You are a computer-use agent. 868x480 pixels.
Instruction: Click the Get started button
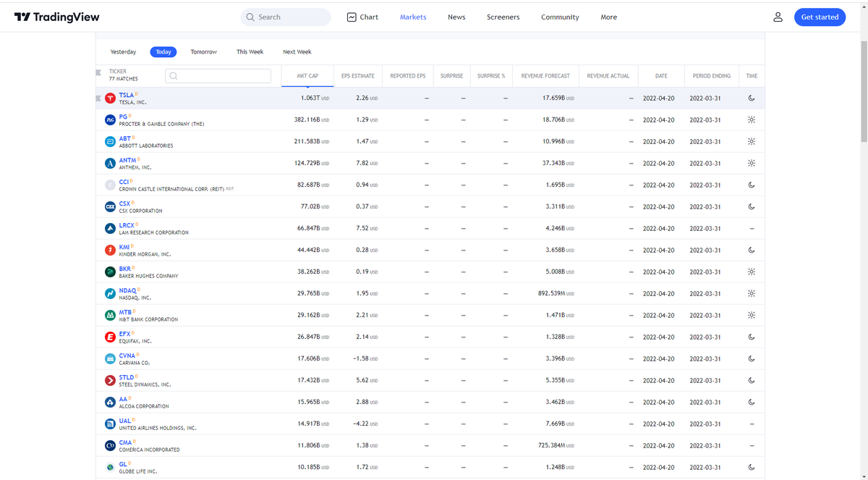820,17
